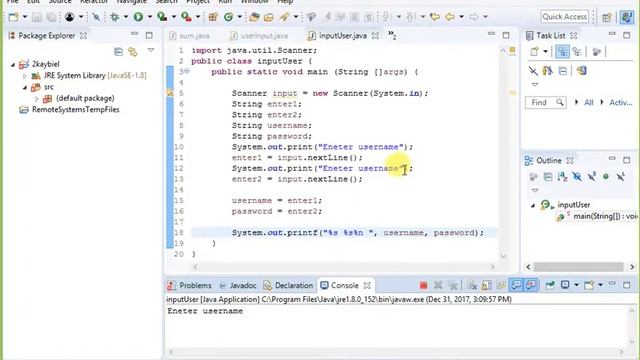The width and height of the screenshot is (640, 360).
Task: Click Collapse All icon in Outline toolbar
Action: pyautogui.click(x=548, y=177)
